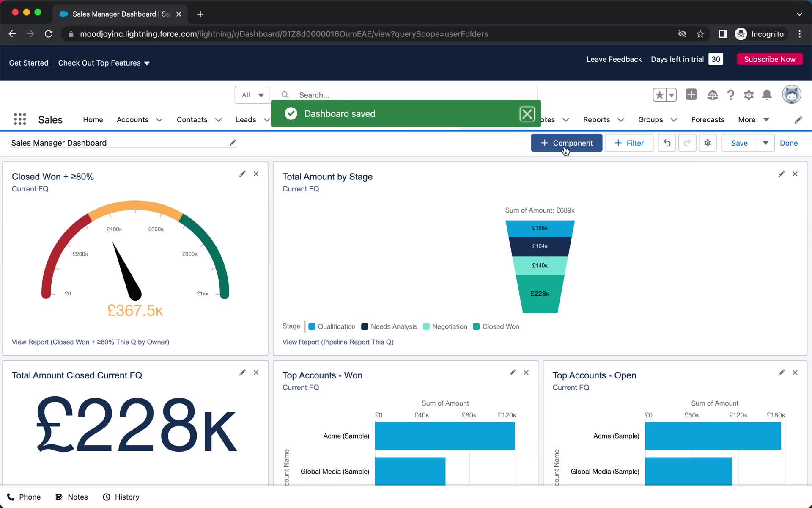The height and width of the screenshot is (508, 812).
Task: Click the undo arrow icon
Action: pyautogui.click(x=667, y=143)
